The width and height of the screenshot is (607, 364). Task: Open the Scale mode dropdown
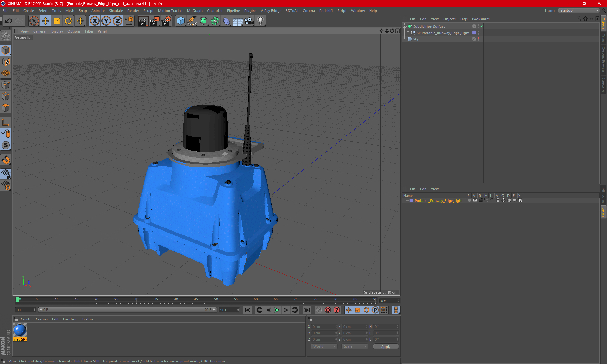pyautogui.click(x=355, y=347)
